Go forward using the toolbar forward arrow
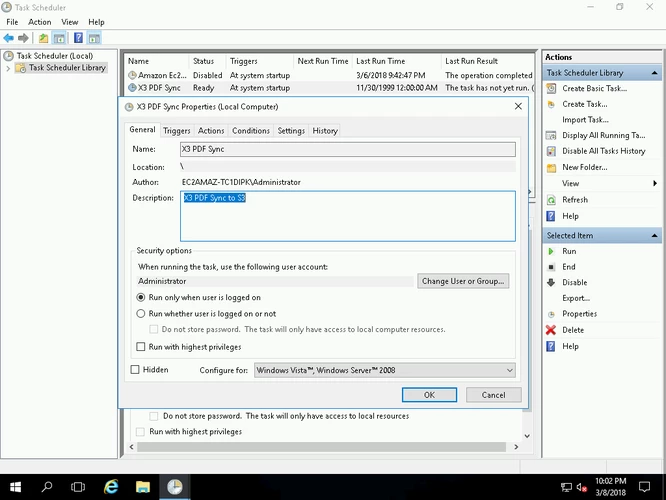Screen dimensions: 666x500 23,38
